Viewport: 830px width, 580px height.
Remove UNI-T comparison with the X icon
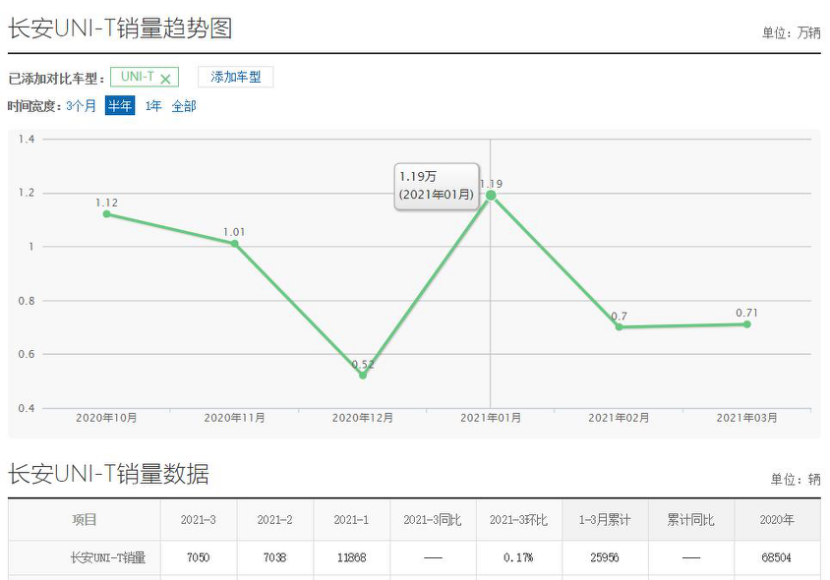click(x=165, y=79)
